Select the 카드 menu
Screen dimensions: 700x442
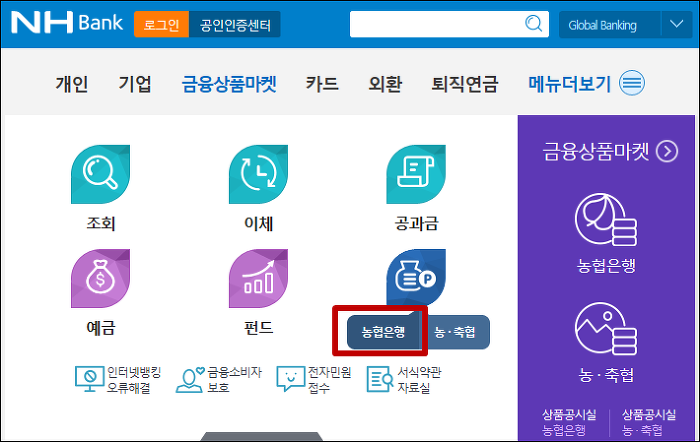pyautogui.click(x=322, y=84)
